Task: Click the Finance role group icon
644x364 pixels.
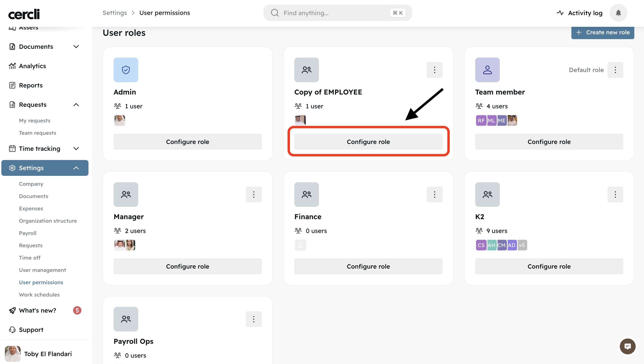Action: (307, 195)
